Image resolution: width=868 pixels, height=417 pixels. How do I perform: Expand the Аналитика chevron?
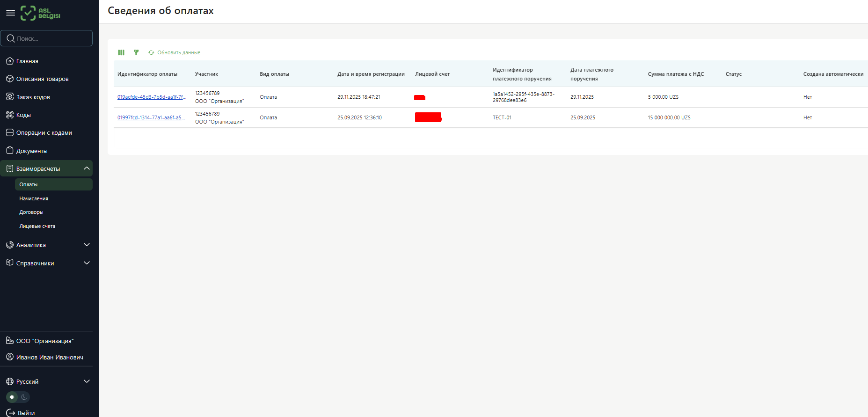click(x=87, y=245)
